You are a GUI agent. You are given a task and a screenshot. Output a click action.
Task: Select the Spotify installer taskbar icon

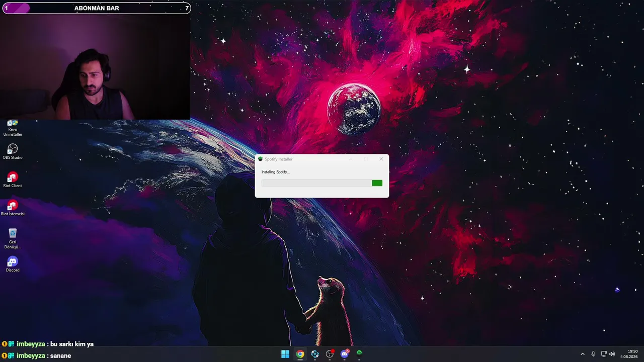point(359,354)
